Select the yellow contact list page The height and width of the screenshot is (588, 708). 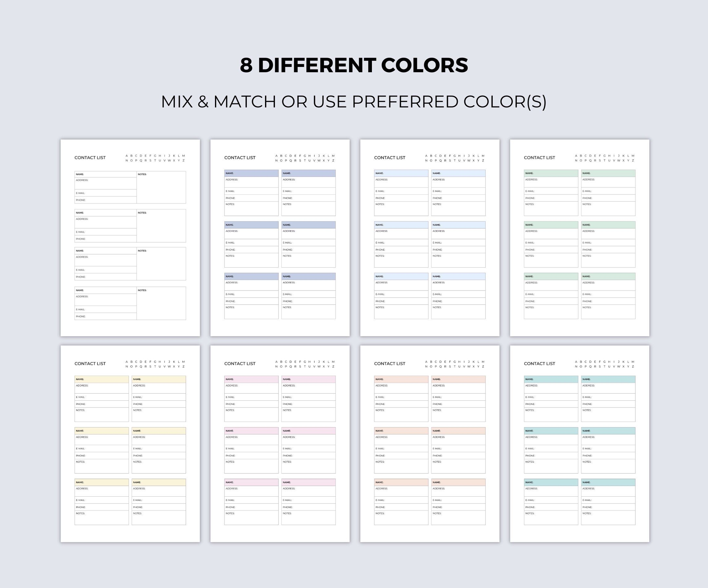pyautogui.click(x=130, y=444)
